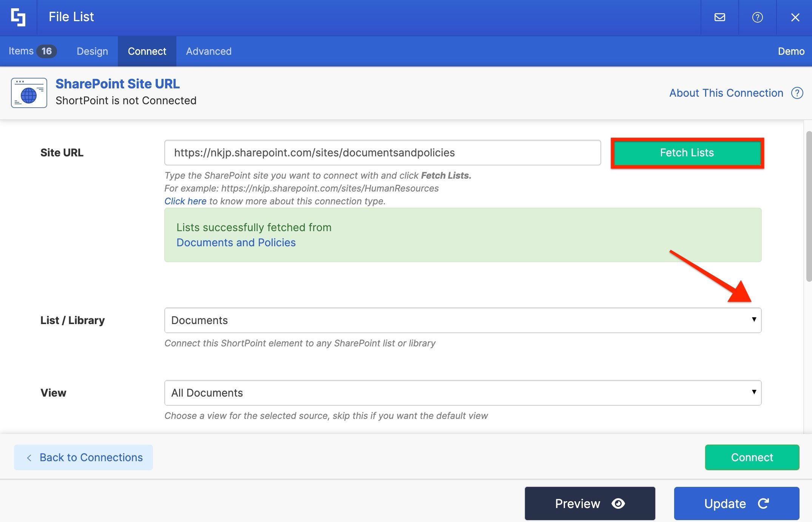This screenshot has height=522, width=812.
Task: Switch to the Items tab
Action: (32, 51)
